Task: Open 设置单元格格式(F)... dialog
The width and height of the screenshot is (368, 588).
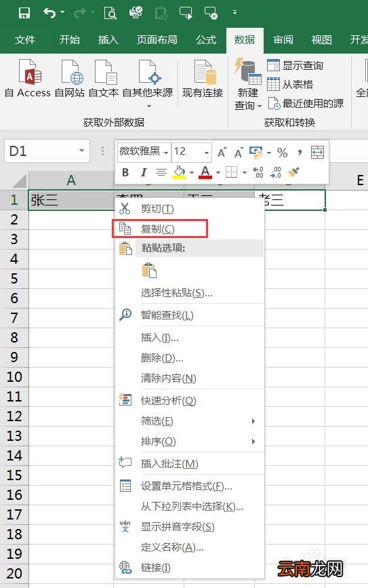Action: click(x=189, y=486)
